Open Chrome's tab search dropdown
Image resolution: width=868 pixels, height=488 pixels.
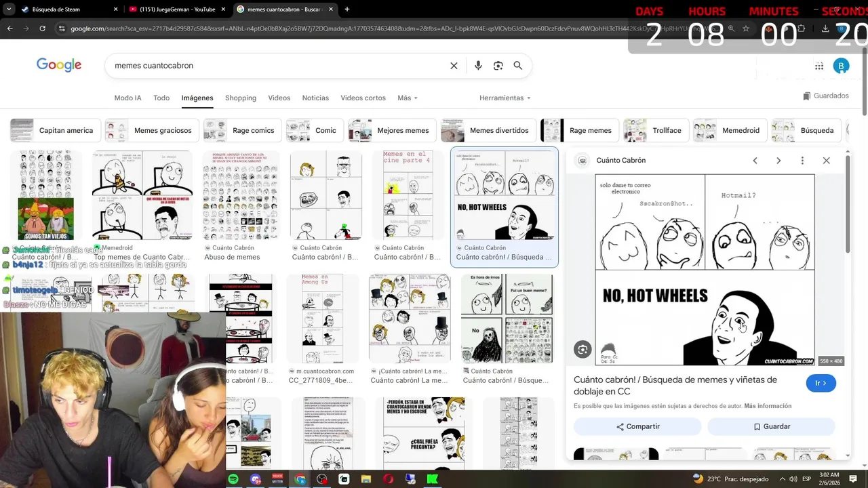(9, 9)
